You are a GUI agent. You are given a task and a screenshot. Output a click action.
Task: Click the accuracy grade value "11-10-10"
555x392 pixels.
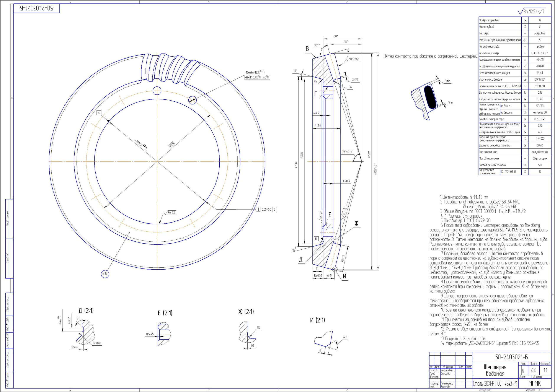[540, 86]
